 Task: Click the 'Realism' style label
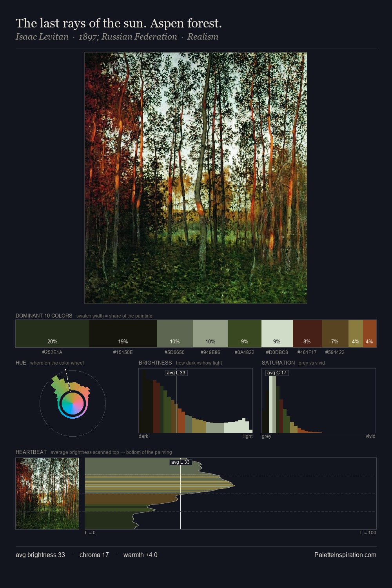pos(203,37)
